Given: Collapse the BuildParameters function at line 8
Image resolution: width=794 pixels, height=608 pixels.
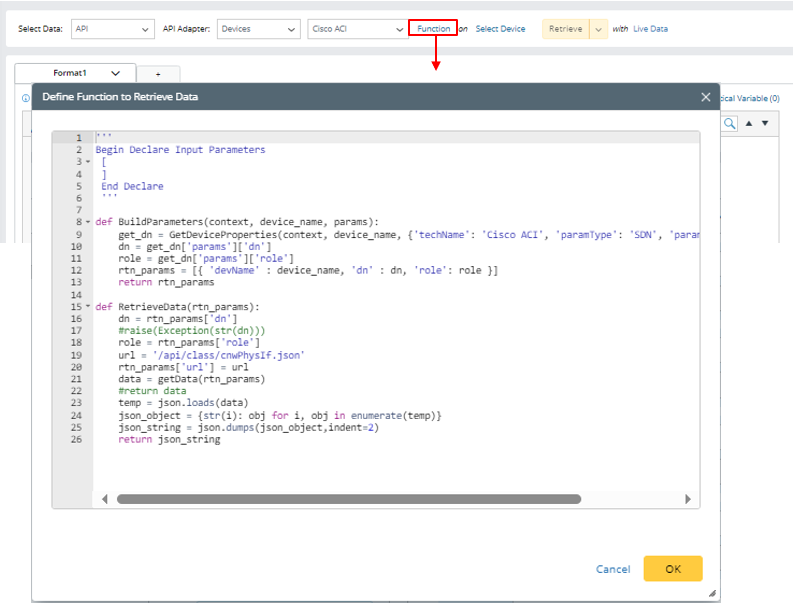Looking at the screenshot, I should pos(88,222).
